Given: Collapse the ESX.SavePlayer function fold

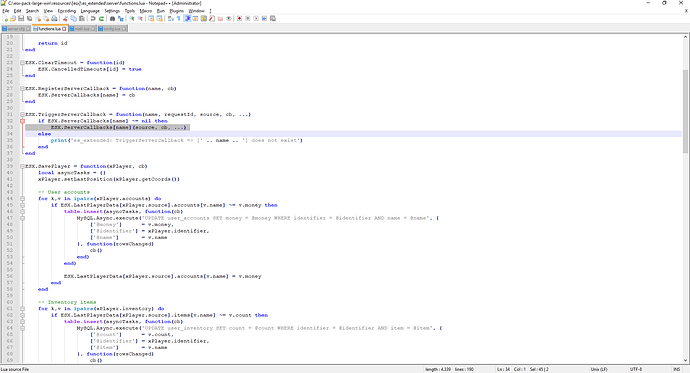Looking at the screenshot, I should coord(22,166).
